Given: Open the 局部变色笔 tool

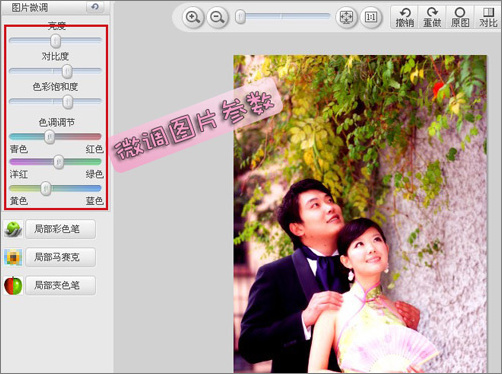Looking at the screenshot, I should coord(60,285).
